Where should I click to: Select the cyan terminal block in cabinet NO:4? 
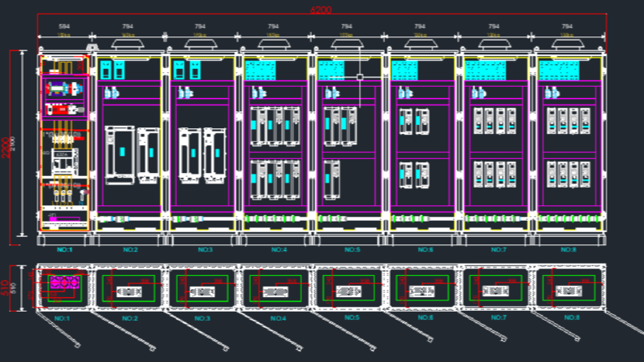261,71
